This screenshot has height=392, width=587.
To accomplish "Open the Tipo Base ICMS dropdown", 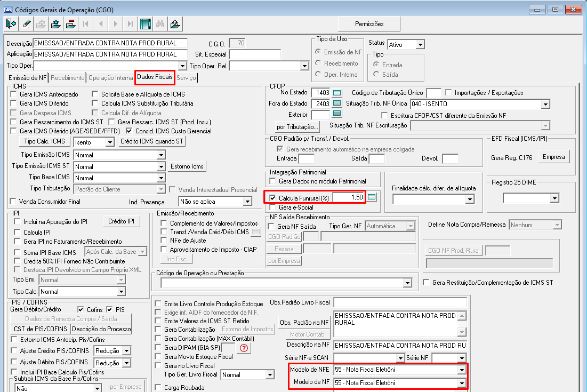I will [x=161, y=178].
